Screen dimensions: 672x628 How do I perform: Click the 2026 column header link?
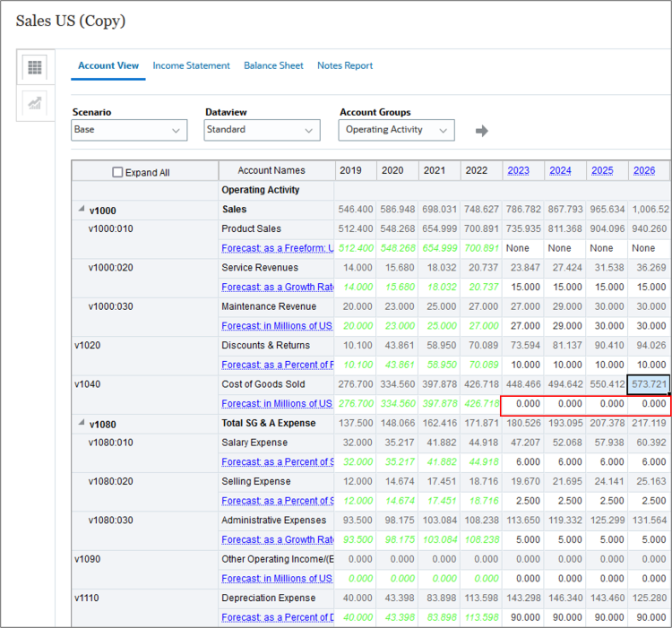click(x=643, y=170)
